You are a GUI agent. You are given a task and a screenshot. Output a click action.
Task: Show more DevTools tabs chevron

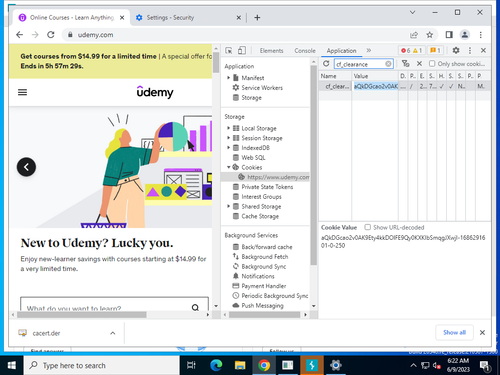pyautogui.click(x=369, y=50)
